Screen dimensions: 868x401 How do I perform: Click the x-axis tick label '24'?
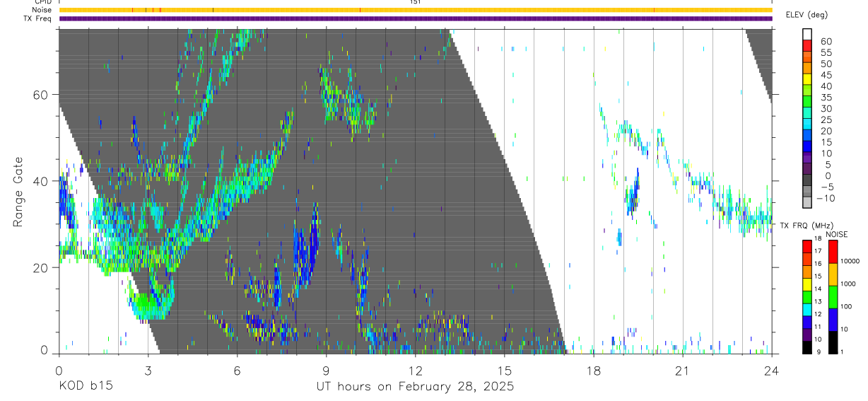pos(772,370)
